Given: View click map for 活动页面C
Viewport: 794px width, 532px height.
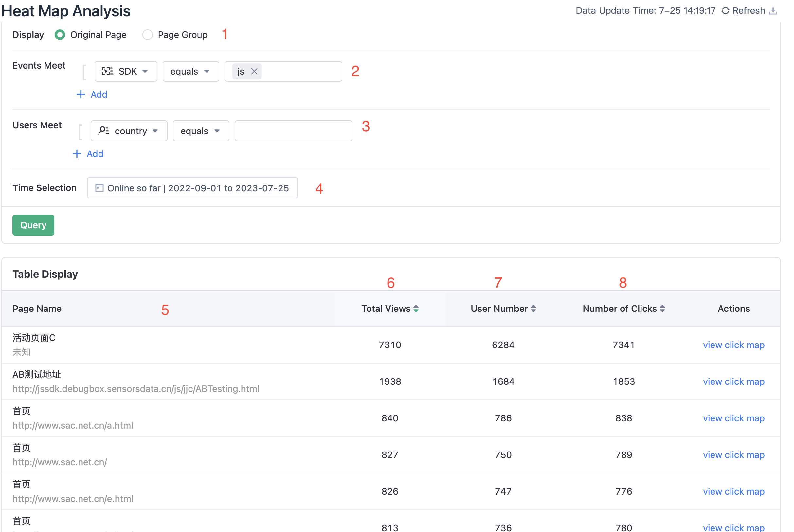Looking at the screenshot, I should tap(733, 345).
